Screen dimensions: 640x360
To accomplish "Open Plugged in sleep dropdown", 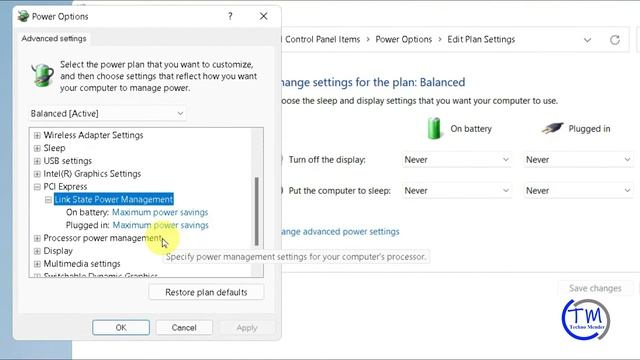I will [x=578, y=191].
